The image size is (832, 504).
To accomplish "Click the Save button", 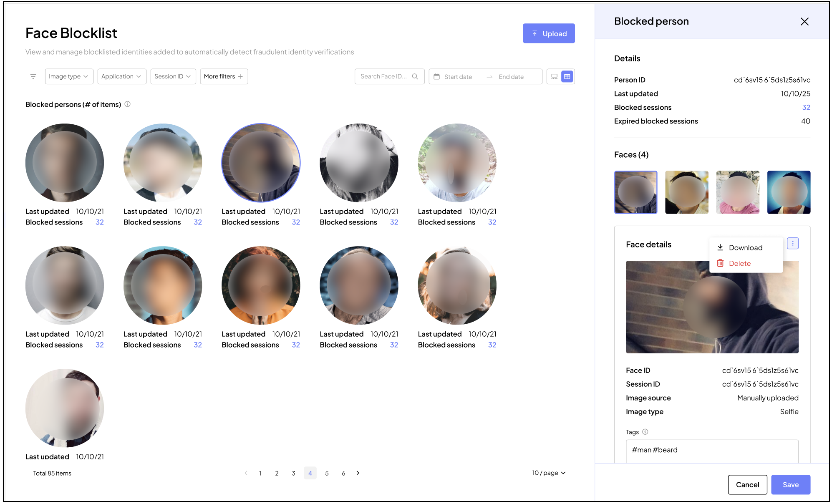I will click(x=791, y=485).
